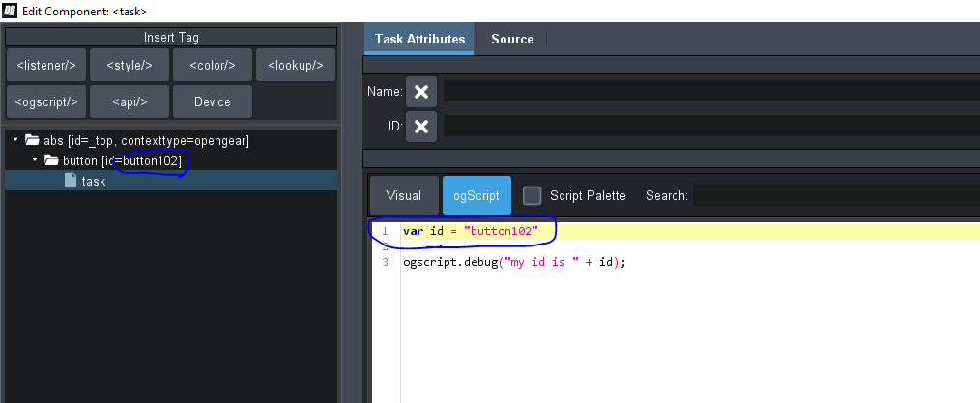Clear the Name field with X icon
980x403 pixels.
[x=420, y=92]
